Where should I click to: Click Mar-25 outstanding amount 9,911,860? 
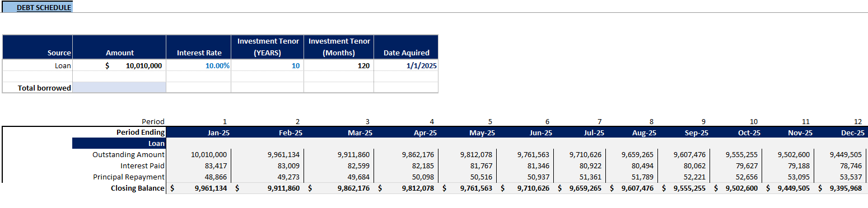point(339,154)
